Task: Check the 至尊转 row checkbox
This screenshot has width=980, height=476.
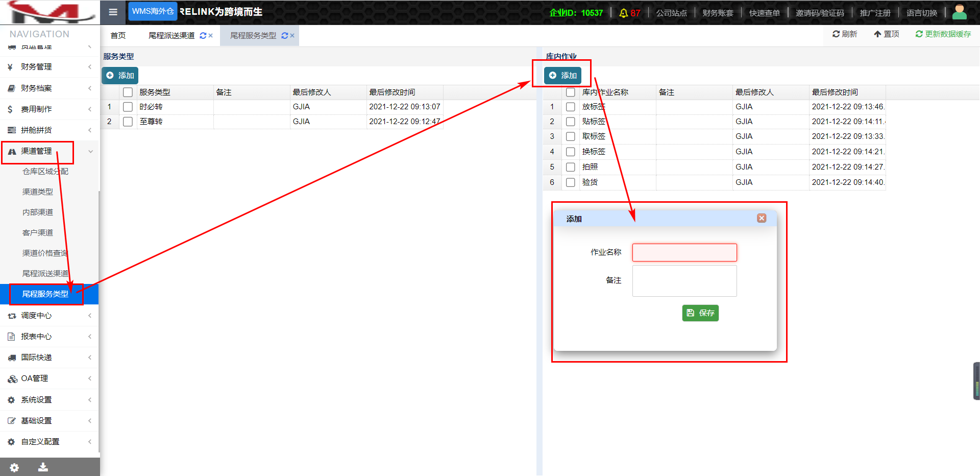Action: 128,122
